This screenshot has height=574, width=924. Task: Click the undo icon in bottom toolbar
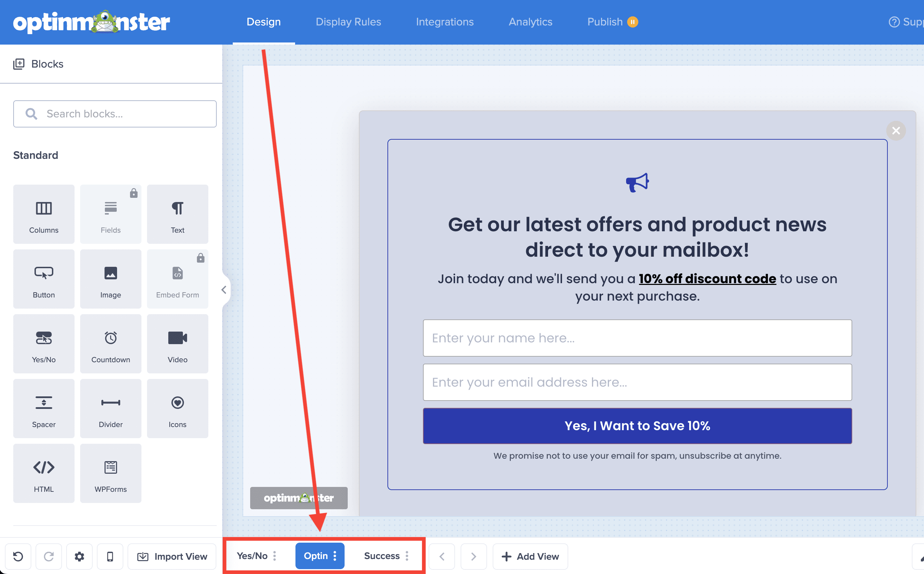pos(18,556)
